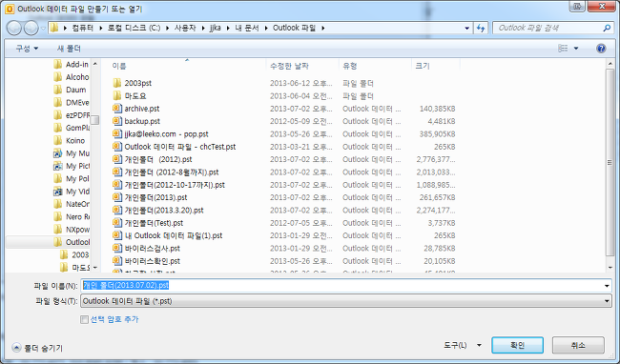Click the file list vertical scrollbar thumb
Image resolution: width=620 pixels, height=364 pixels.
(610, 162)
